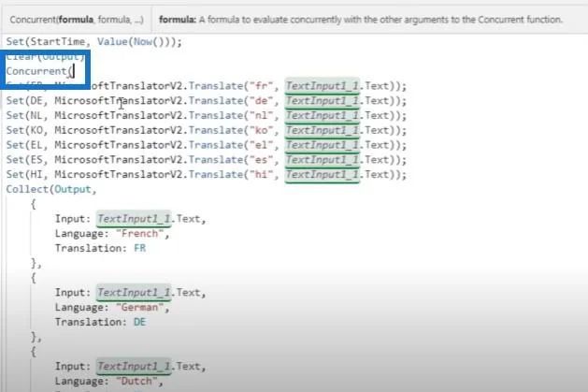Click Set(NL at line start
Image resolution: width=588 pixels, height=392 pixels.
(x=24, y=115)
